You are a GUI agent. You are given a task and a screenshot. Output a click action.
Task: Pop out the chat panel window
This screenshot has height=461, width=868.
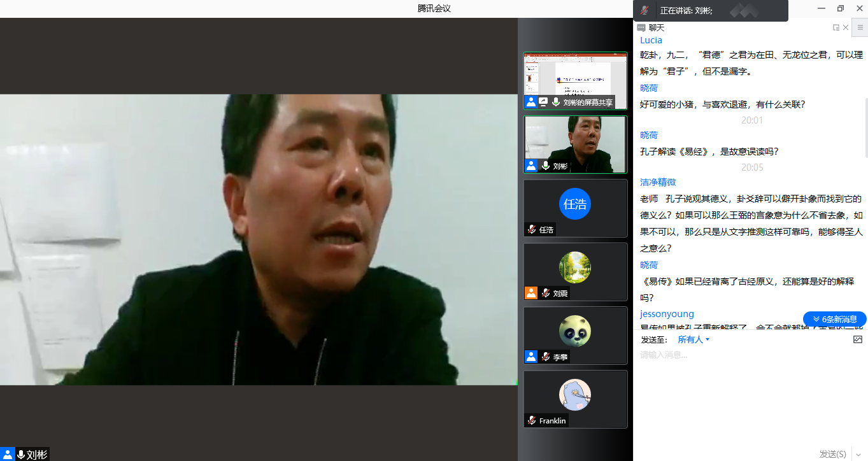click(836, 27)
